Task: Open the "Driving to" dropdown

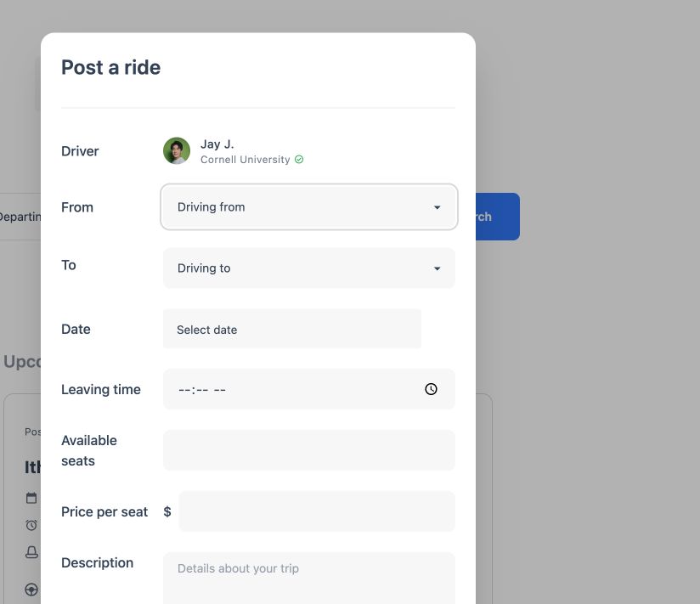Action: [309, 268]
